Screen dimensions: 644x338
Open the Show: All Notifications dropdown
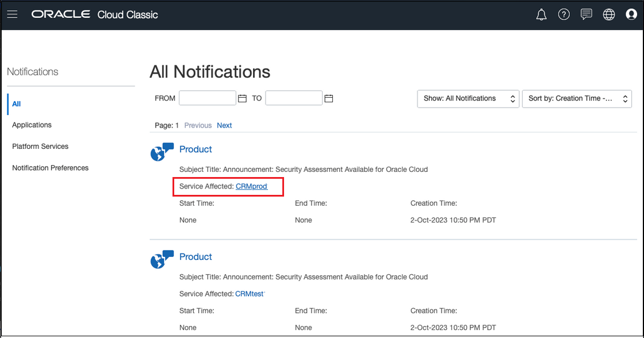[x=467, y=98]
